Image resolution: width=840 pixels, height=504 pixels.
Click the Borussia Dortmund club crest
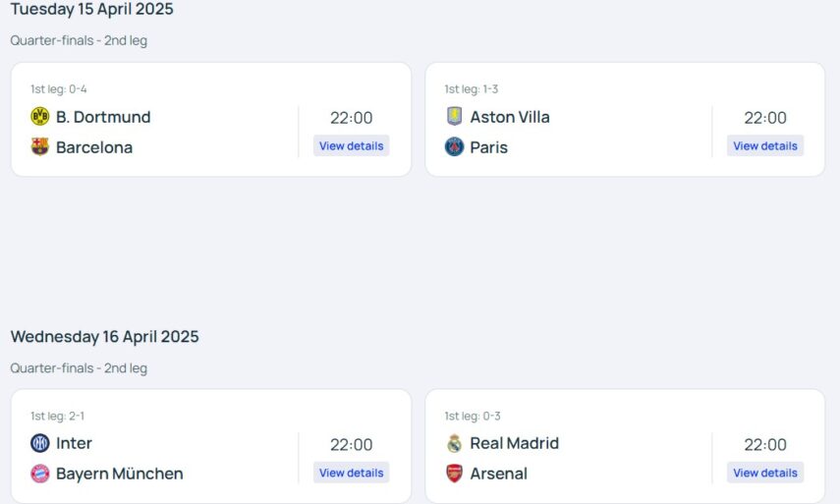[x=40, y=117]
